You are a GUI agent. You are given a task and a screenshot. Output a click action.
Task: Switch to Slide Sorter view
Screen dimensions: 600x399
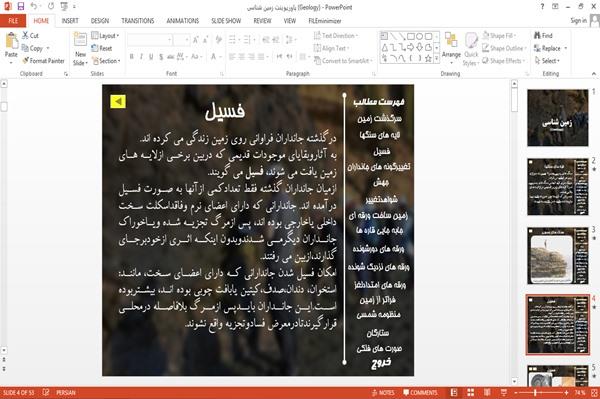tap(471, 392)
